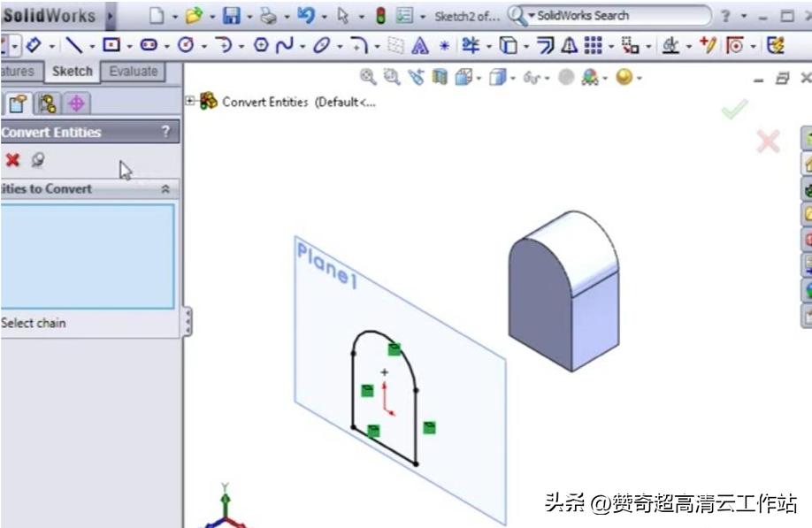Accept sketch with green checkmark corner
This screenshot has height=528, width=812.
[x=734, y=109]
